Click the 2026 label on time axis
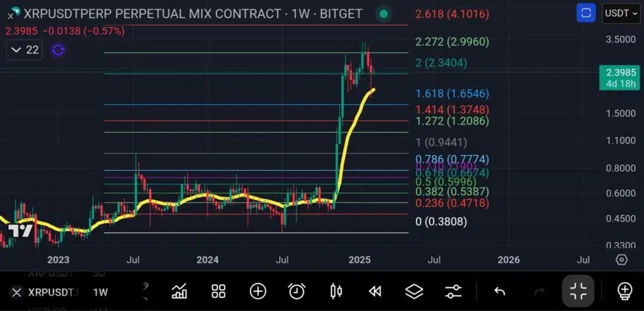This screenshot has height=311, width=644. pyautogui.click(x=508, y=259)
